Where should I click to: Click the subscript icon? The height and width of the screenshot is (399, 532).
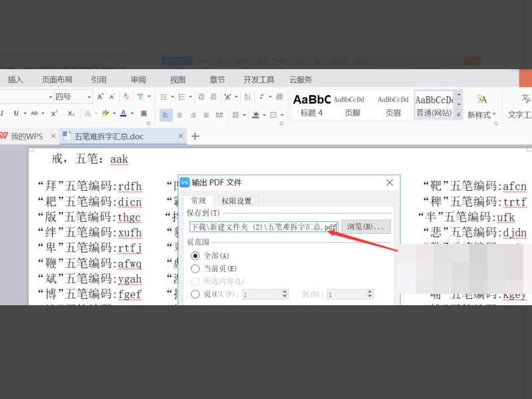70,113
